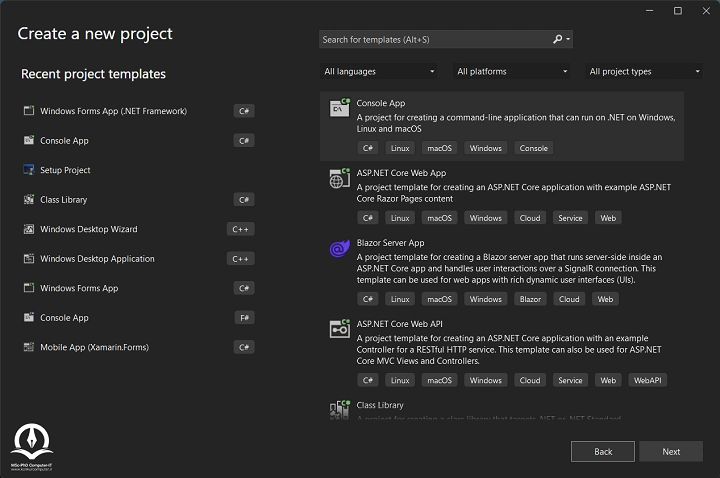Image resolution: width=720 pixels, height=478 pixels.
Task: Click the Mobile App (Xamarin.Forms) icon
Action: pyautogui.click(x=28, y=347)
